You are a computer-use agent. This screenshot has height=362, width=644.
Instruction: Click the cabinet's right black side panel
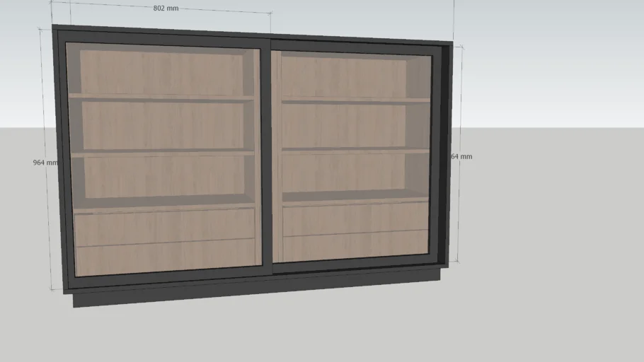coord(444,156)
